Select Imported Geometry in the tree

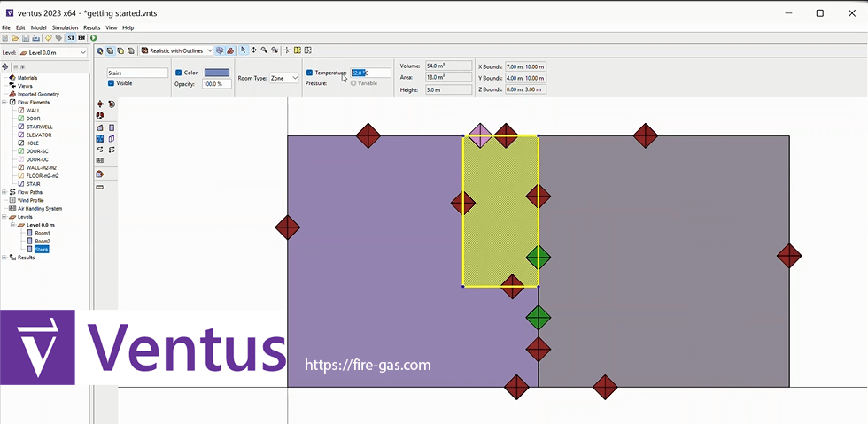coord(37,94)
